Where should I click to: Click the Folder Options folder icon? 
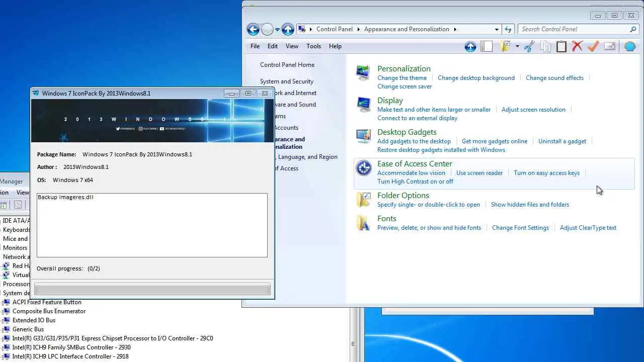coord(363,200)
